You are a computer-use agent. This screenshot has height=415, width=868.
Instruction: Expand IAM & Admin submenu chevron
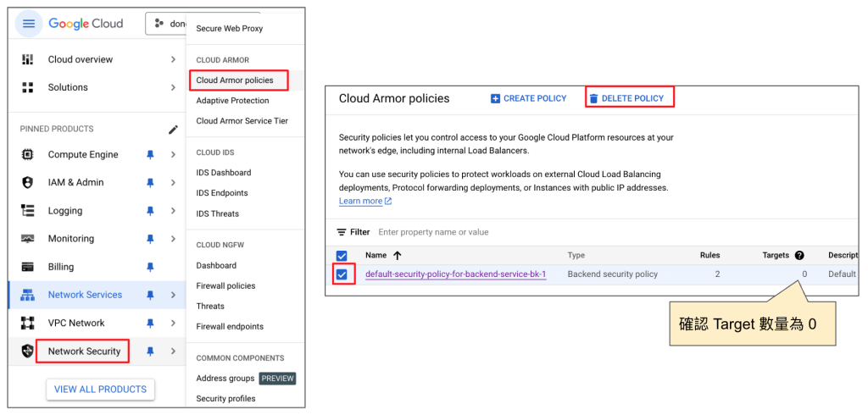[x=173, y=183]
